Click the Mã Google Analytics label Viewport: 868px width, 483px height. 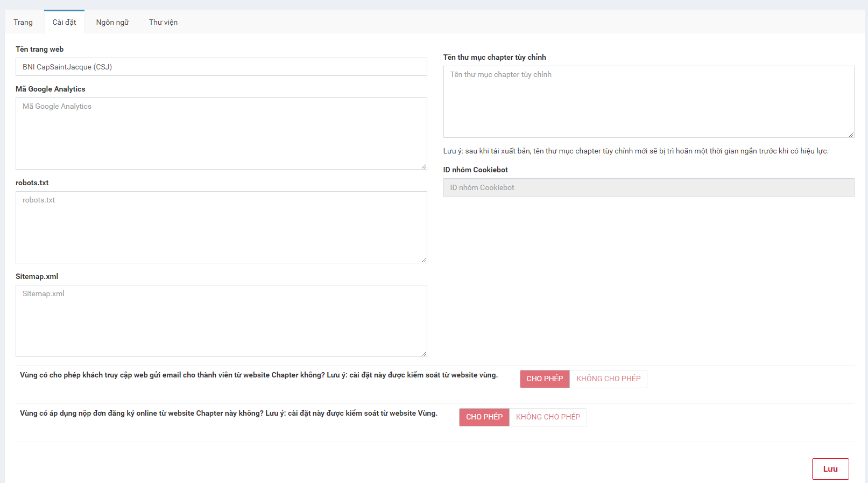pyautogui.click(x=51, y=89)
